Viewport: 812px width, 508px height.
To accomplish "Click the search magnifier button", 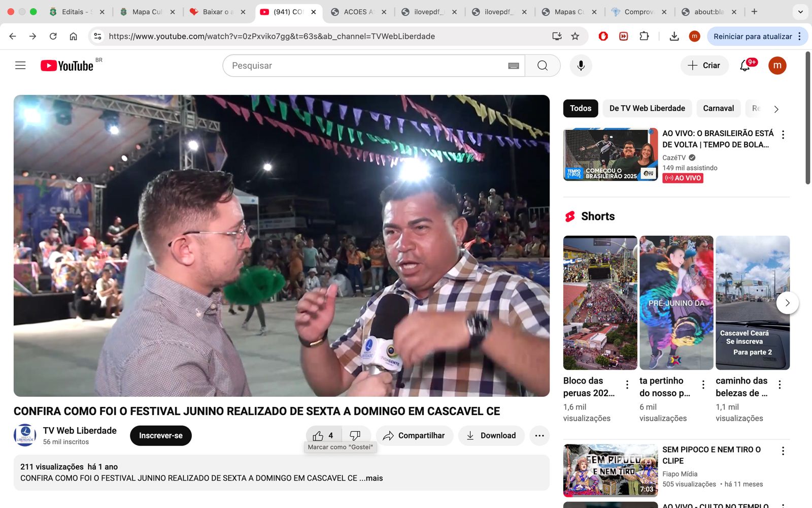I will (543, 66).
